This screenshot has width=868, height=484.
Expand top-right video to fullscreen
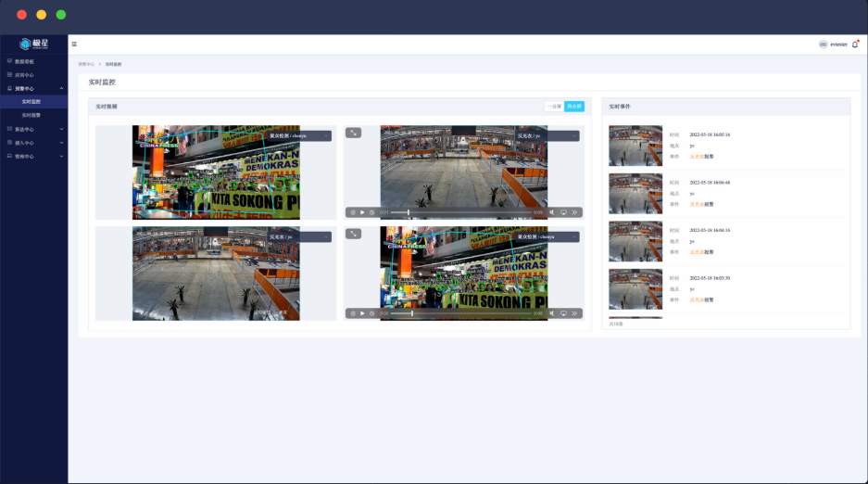(353, 133)
